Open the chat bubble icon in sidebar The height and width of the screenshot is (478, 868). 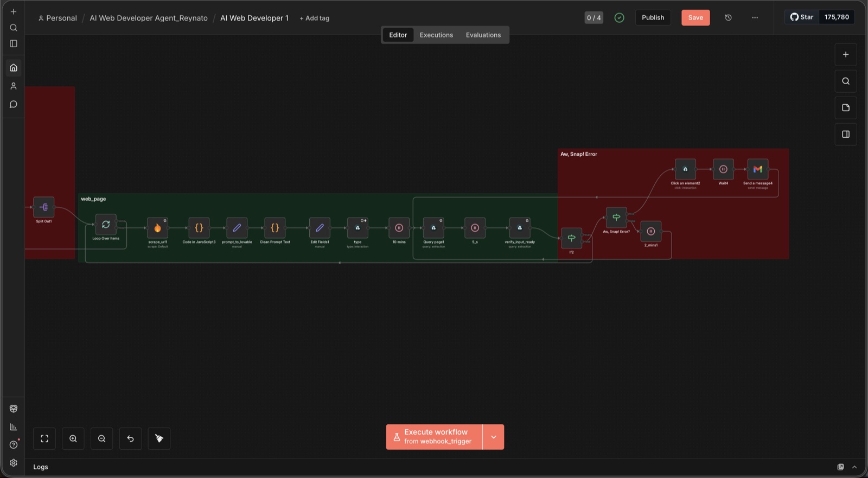(14, 104)
